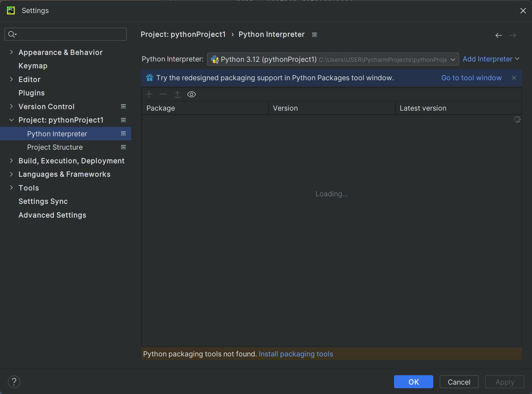Viewport: 532px width, 394px height.
Task: Click the Loading... text in the table
Action: [331, 194]
